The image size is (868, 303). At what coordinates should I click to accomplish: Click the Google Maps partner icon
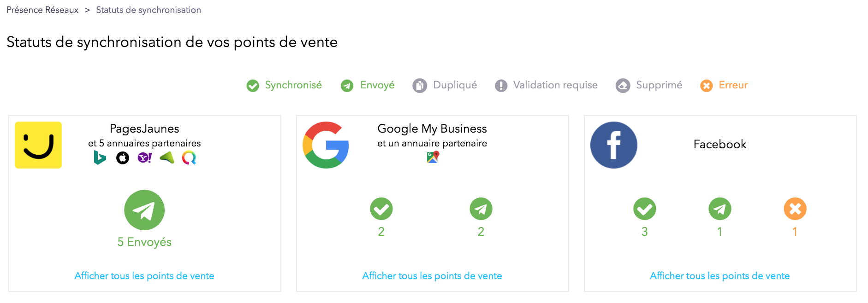433,157
